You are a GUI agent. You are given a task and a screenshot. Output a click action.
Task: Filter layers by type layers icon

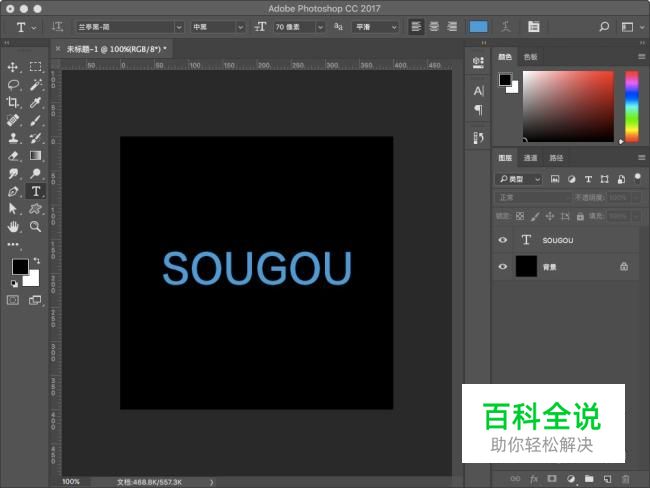(588, 179)
